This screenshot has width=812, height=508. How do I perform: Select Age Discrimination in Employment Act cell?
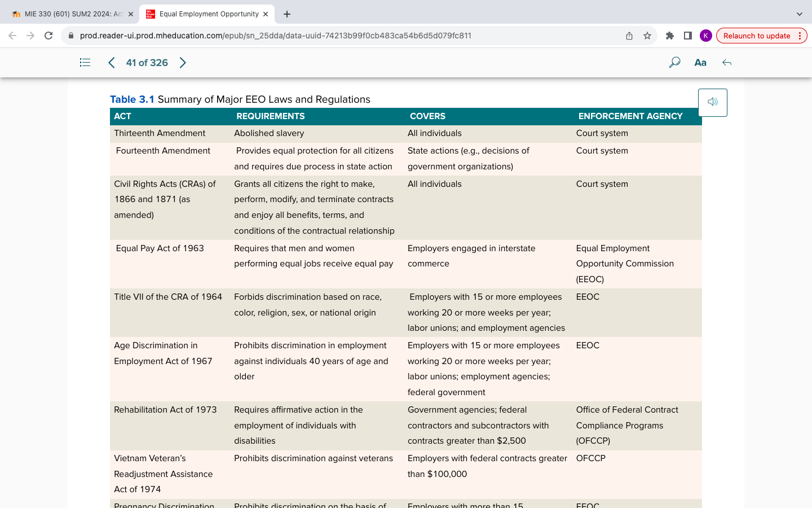(163, 353)
